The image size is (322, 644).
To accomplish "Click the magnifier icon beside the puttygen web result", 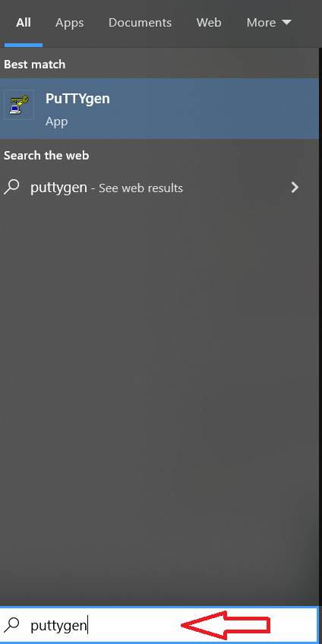I will pyautogui.click(x=11, y=188).
